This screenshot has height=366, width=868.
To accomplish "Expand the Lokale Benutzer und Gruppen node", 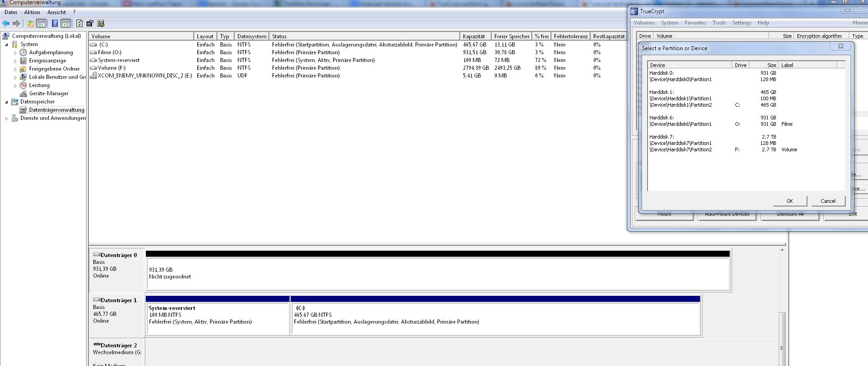I will (x=15, y=77).
